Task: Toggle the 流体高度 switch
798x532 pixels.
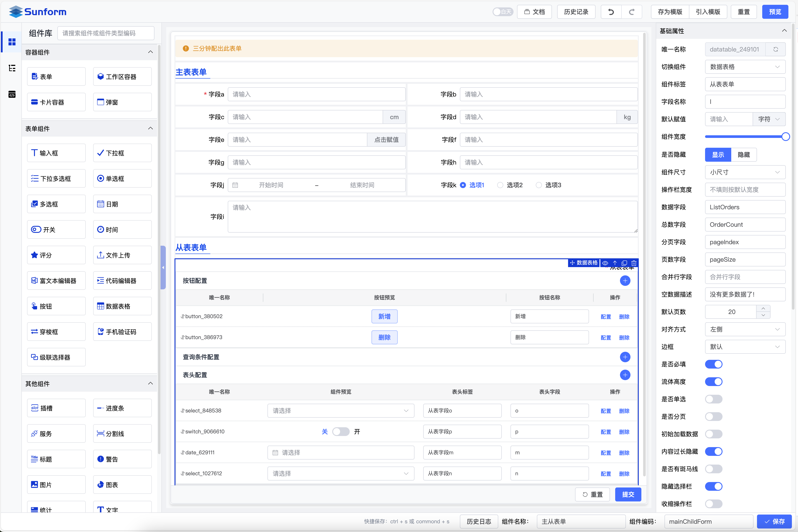Action: [714, 382]
